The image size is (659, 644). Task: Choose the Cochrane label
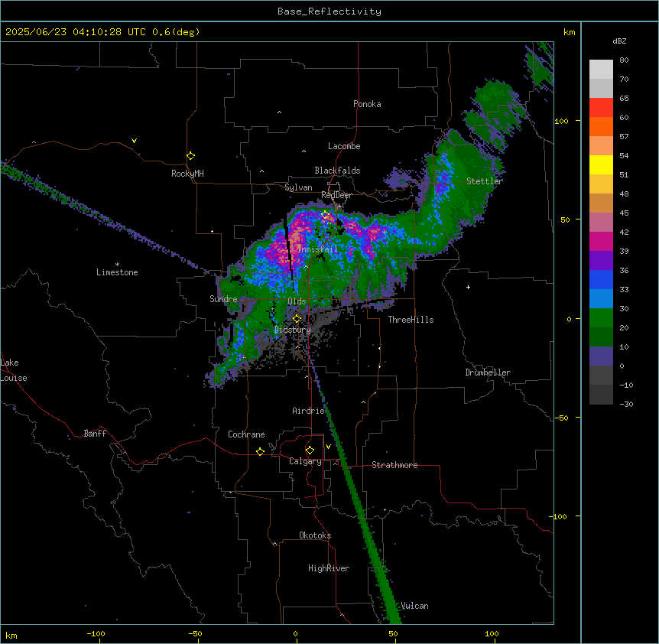246,434
